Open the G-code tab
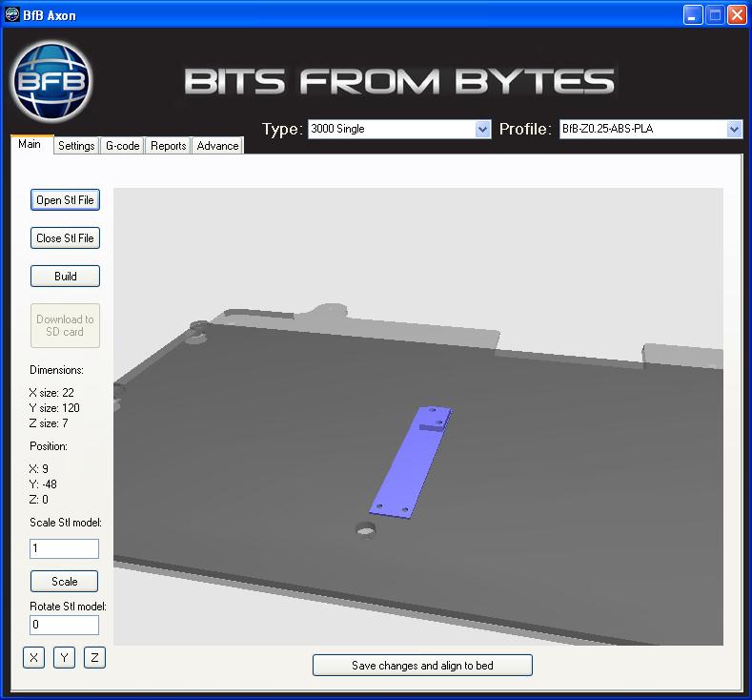752x700 pixels. tap(122, 145)
